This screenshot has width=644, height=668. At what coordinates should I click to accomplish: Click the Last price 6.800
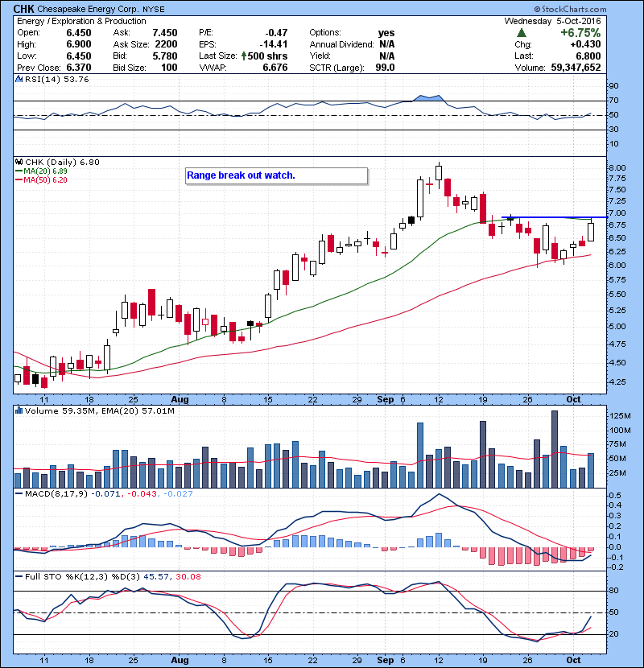[x=588, y=56]
